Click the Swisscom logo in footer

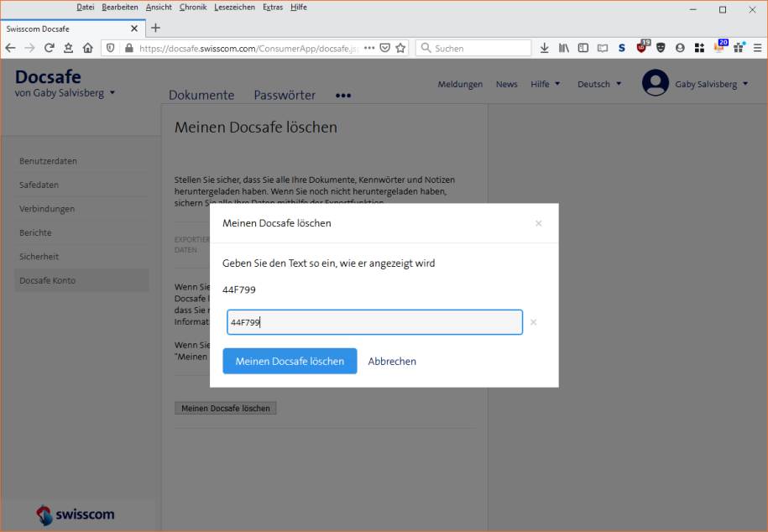coord(75,514)
